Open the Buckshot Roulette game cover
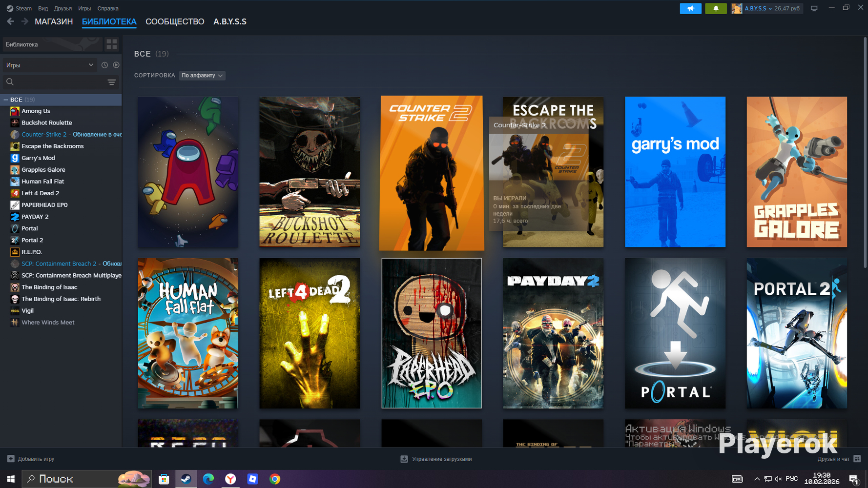This screenshot has width=868, height=488. tap(310, 172)
